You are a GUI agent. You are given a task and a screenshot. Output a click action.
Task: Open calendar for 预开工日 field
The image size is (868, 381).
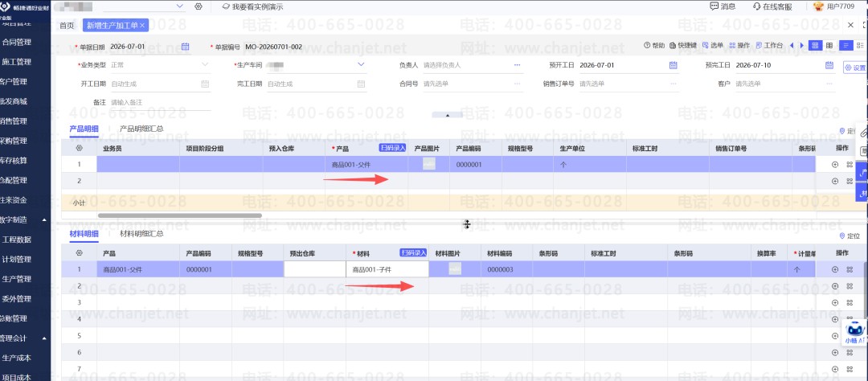pos(674,65)
